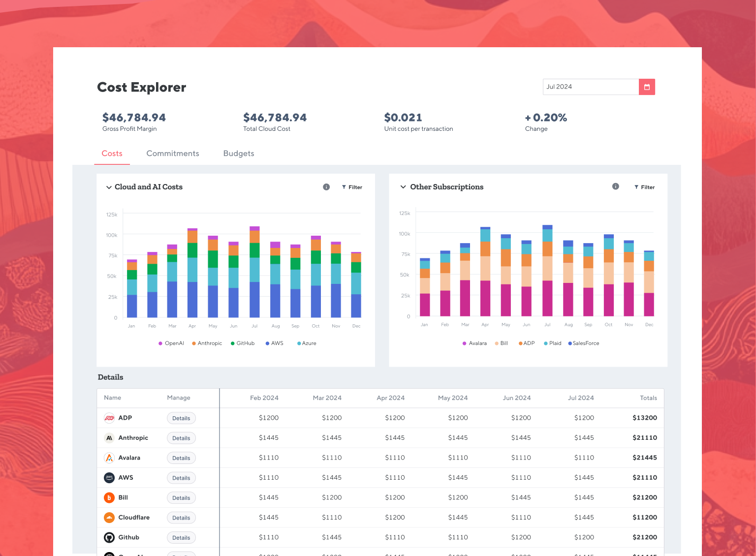This screenshot has height=556, width=756.
Task: Click the Totals column header
Action: 648,398
